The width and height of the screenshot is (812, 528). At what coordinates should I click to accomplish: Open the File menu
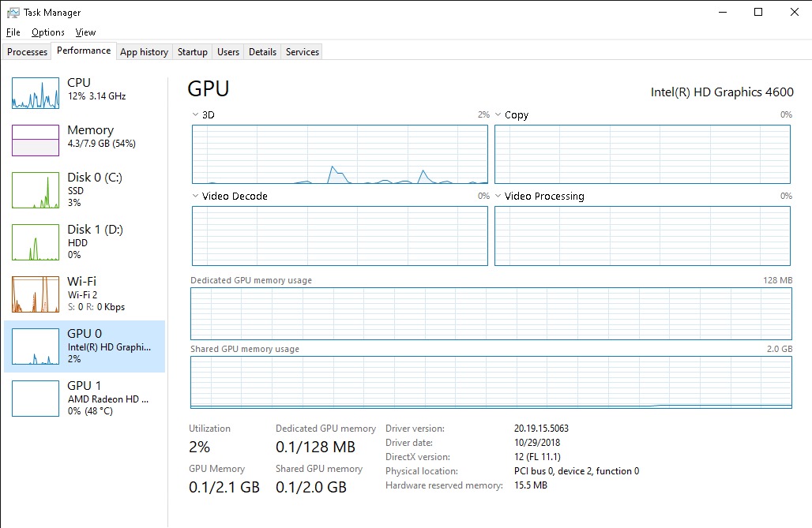[x=13, y=32]
